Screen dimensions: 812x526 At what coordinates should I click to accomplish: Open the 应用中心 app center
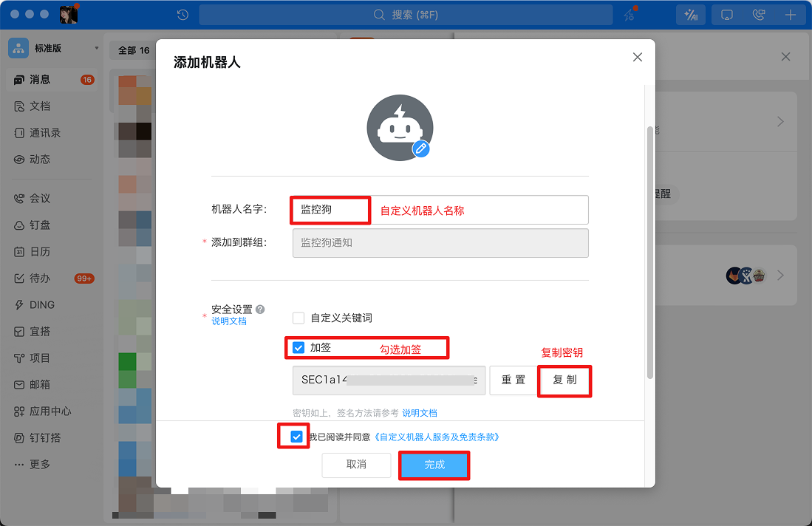(46, 411)
